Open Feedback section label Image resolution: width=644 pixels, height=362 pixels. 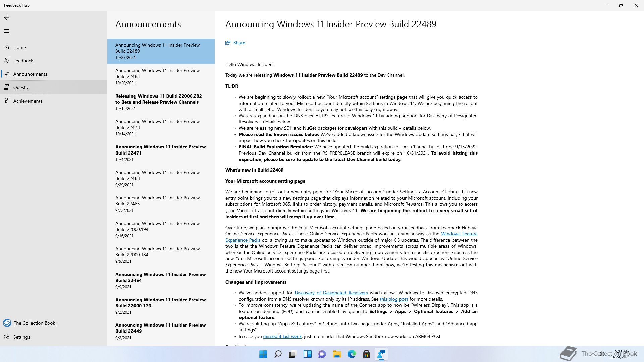coord(23,61)
